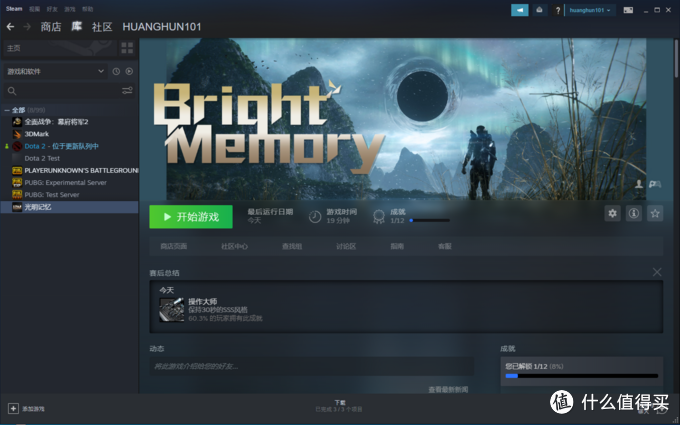Open the Steam menu
680x425 pixels.
[x=14, y=9]
